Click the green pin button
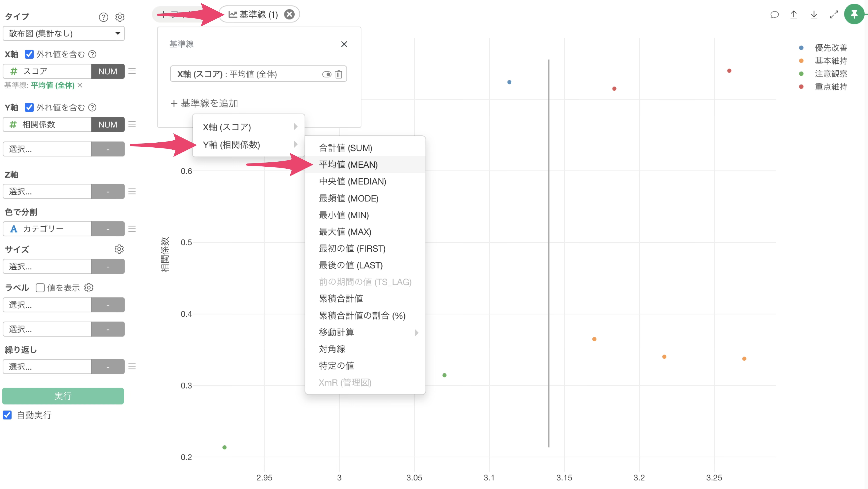This screenshot has height=489, width=868. (x=854, y=14)
